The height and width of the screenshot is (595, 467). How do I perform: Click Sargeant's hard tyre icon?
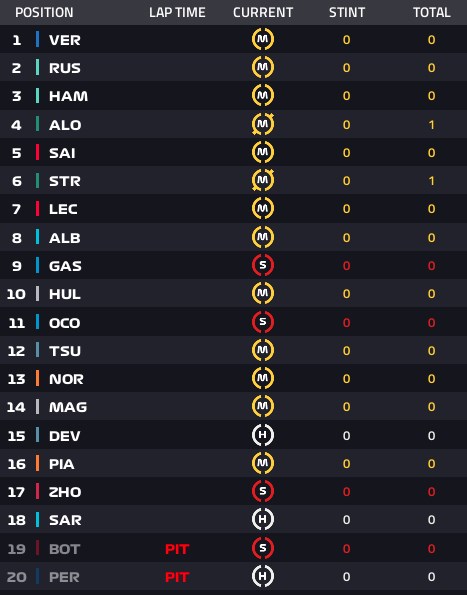tap(263, 519)
